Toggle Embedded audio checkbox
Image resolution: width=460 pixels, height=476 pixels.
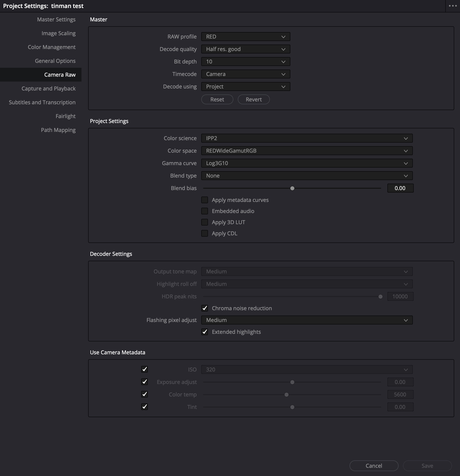coord(205,211)
